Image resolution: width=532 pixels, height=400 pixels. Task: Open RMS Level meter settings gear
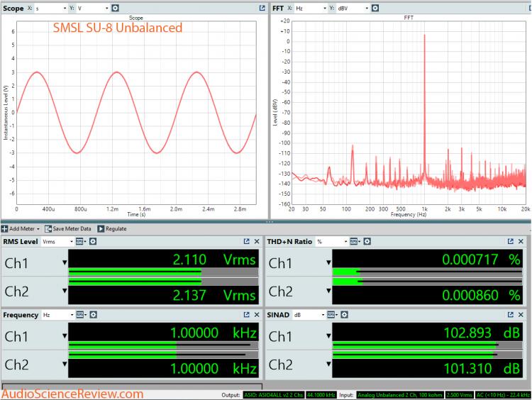coord(92,242)
